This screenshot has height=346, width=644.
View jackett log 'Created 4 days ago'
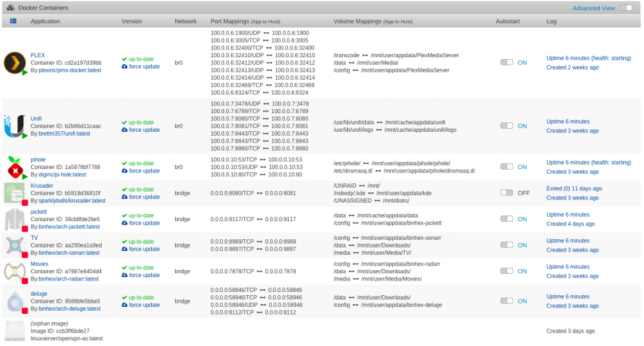(571, 224)
